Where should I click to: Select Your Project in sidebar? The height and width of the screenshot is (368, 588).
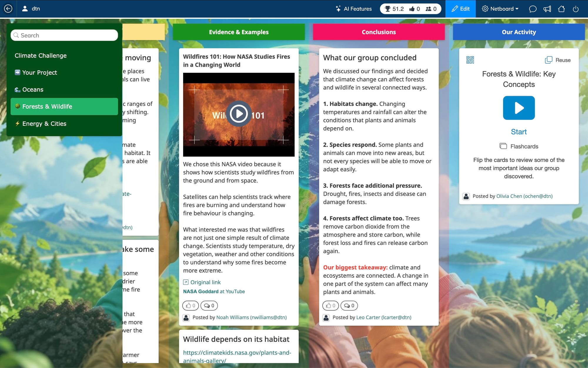pos(64,72)
